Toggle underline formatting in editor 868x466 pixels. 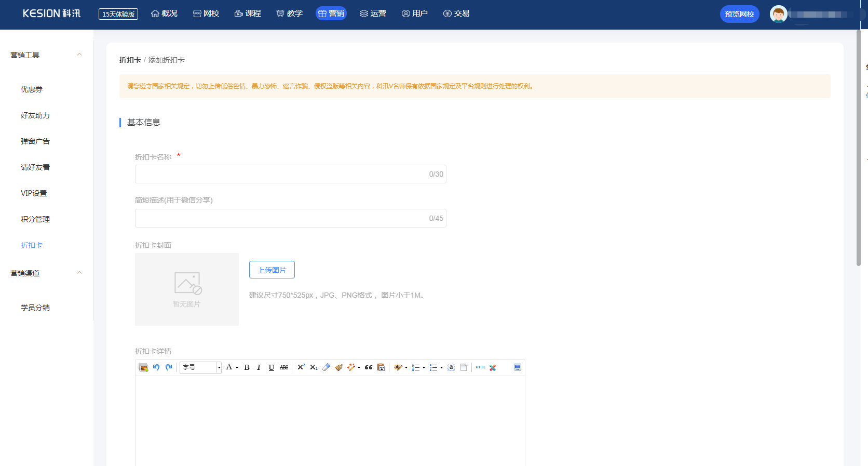tap(271, 367)
